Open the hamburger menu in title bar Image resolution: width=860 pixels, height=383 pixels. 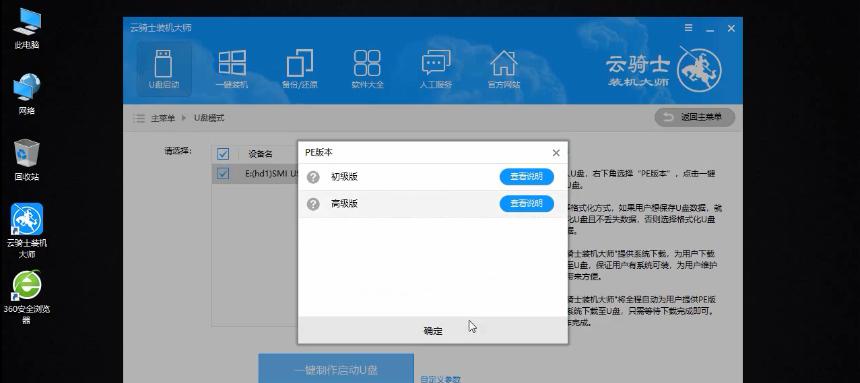(689, 28)
